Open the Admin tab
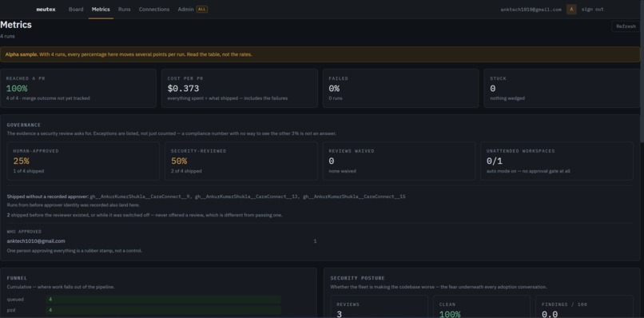644x318 pixels. pos(185,9)
